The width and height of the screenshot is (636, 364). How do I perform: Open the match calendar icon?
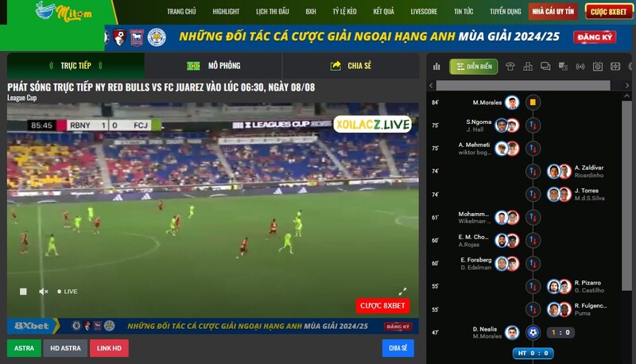click(598, 67)
